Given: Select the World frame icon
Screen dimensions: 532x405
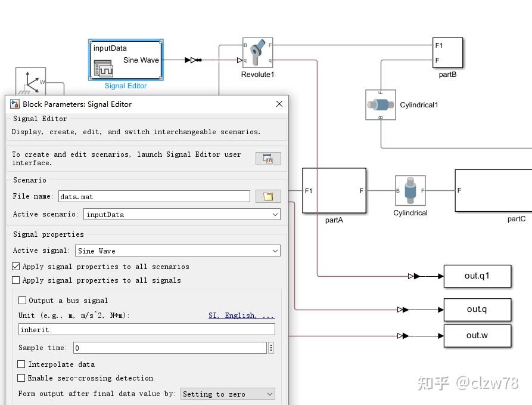Looking at the screenshot, I should click(30, 82).
